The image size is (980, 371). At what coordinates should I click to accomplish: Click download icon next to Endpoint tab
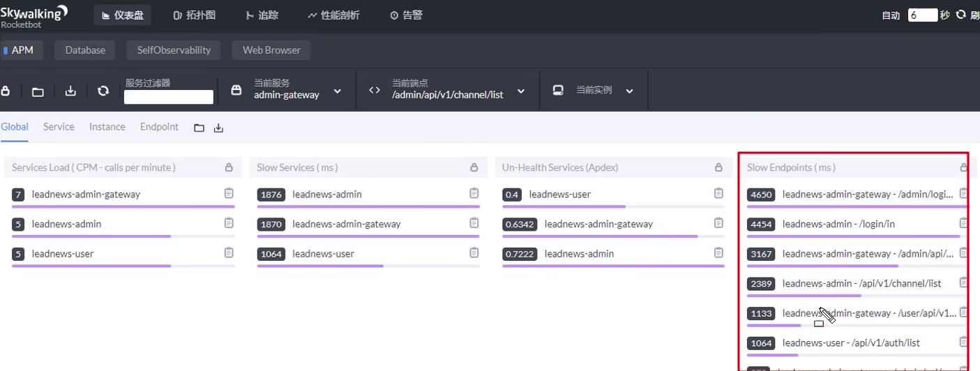click(x=218, y=128)
